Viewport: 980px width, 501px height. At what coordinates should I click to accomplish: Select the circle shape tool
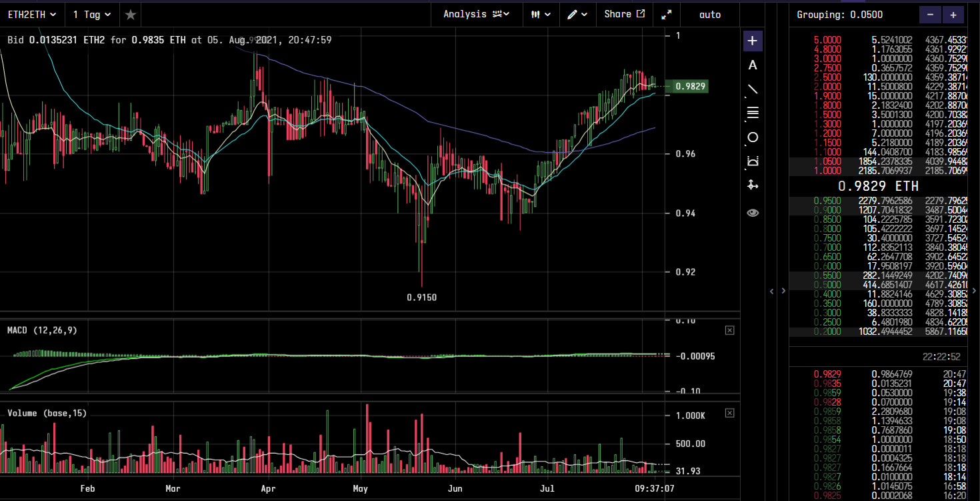pos(753,137)
